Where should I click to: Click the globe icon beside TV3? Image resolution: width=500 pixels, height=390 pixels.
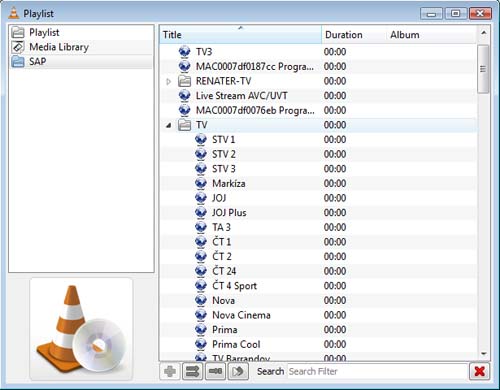(x=184, y=52)
